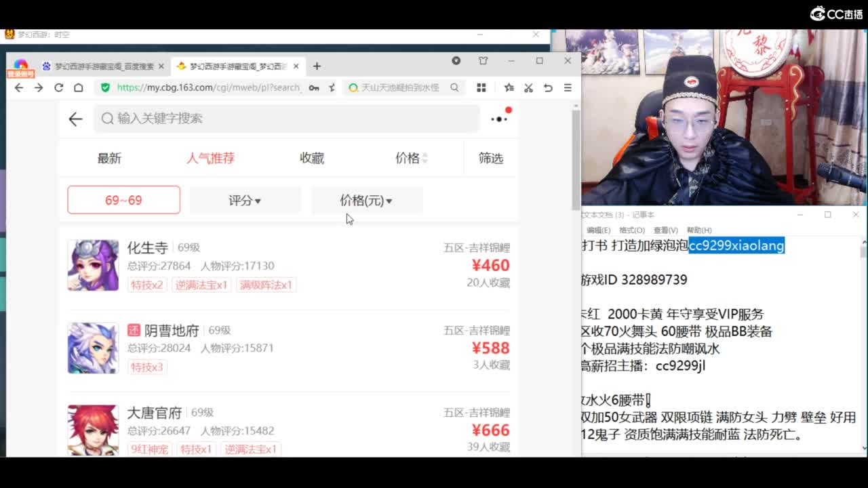This screenshot has height=488, width=868.
Task: Go back using the page's left arrow
Action: coord(75,119)
